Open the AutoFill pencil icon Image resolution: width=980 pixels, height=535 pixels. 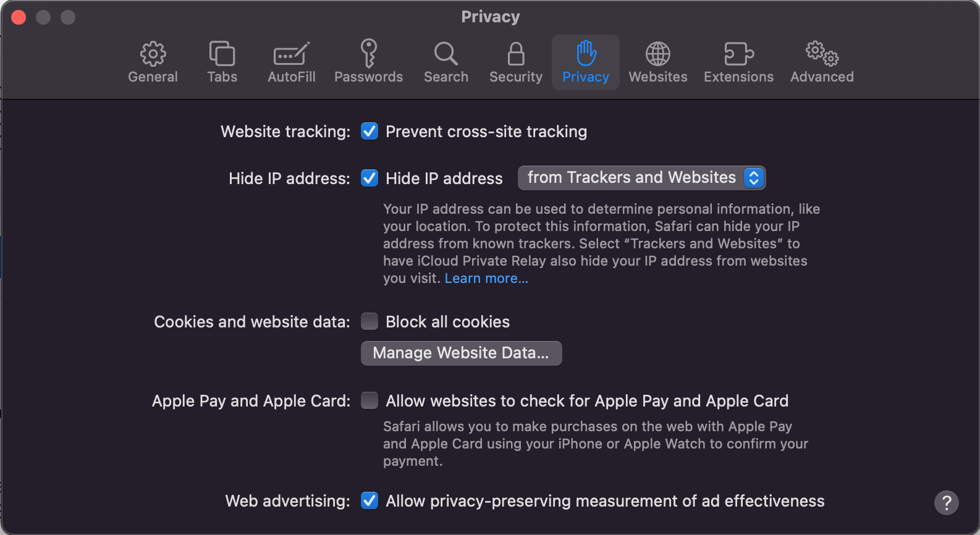pos(291,54)
